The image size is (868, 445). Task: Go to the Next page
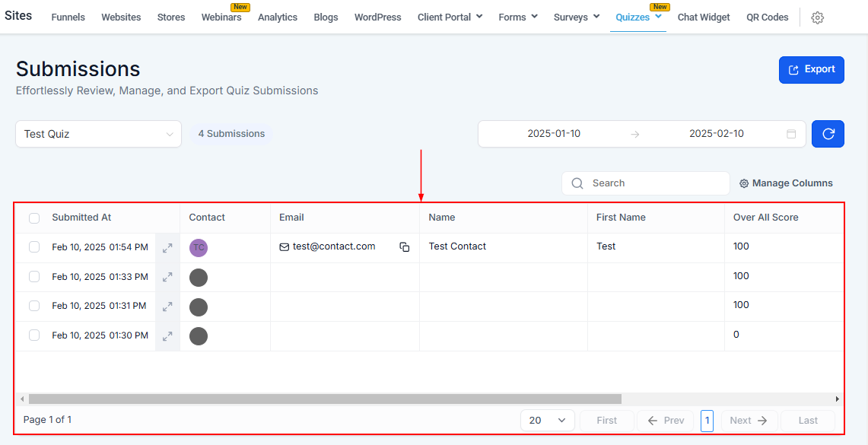[x=749, y=421]
